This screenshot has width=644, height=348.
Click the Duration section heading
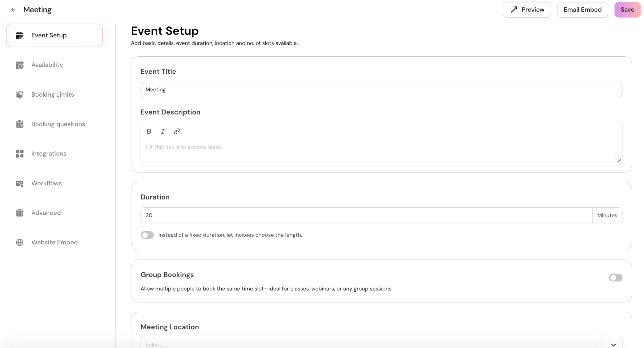pos(155,197)
